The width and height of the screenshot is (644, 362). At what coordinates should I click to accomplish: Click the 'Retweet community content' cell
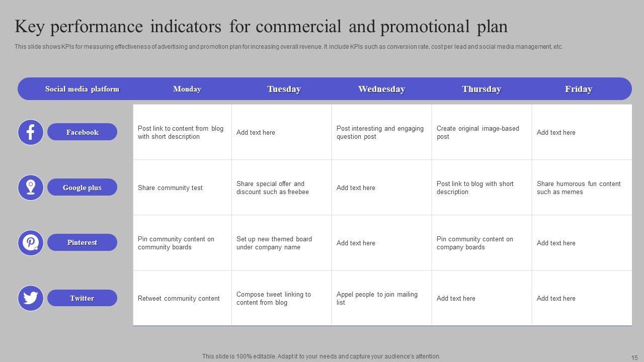182,298
